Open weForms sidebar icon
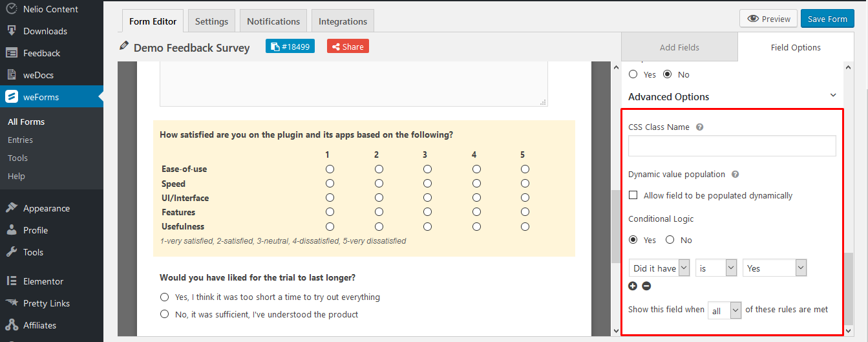868x342 pixels. [x=12, y=97]
